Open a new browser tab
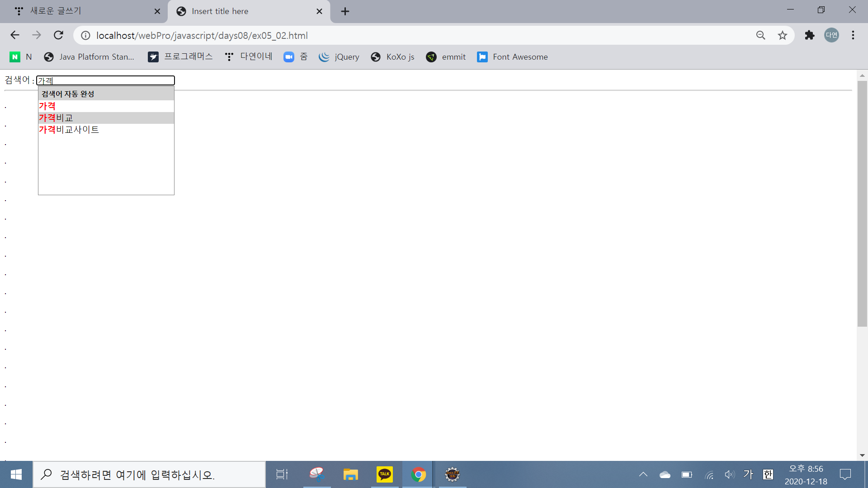Image resolution: width=868 pixels, height=488 pixels. [345, 11]
